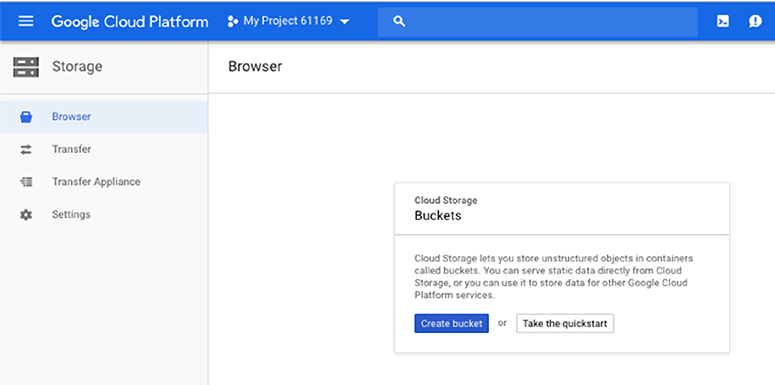This screenshot has height=385, width=775.
Task: Click the Cloud Storage card label
Action: [x=446, y=200]
